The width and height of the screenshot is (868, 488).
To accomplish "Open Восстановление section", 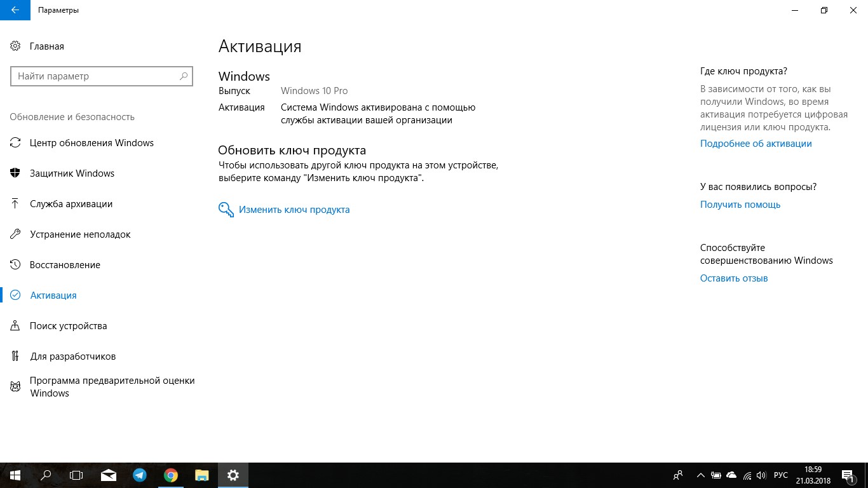I will (65, 265).
